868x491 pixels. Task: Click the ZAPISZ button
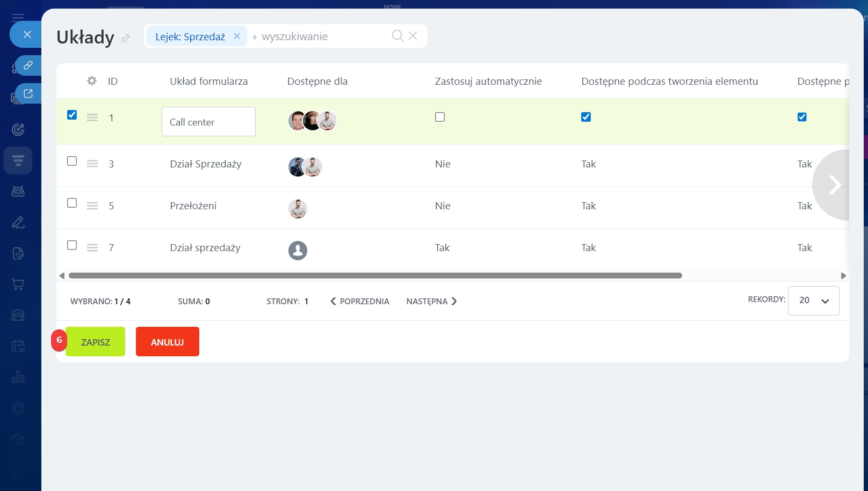(96, 342)
